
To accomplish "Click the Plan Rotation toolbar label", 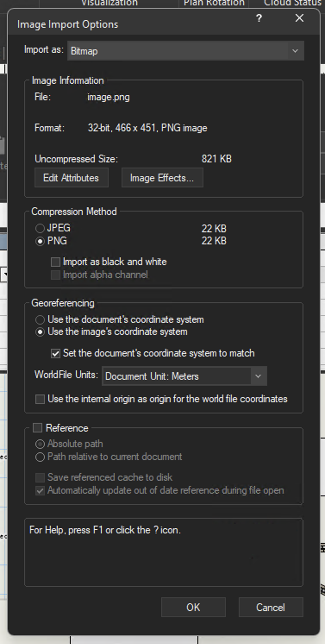I will [x=214, y=3].
